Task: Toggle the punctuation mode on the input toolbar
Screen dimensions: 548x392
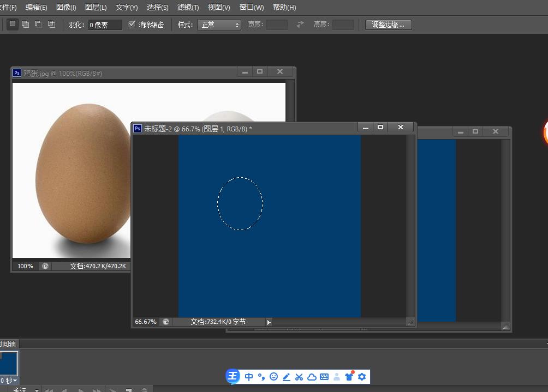Action: (260, 376)
